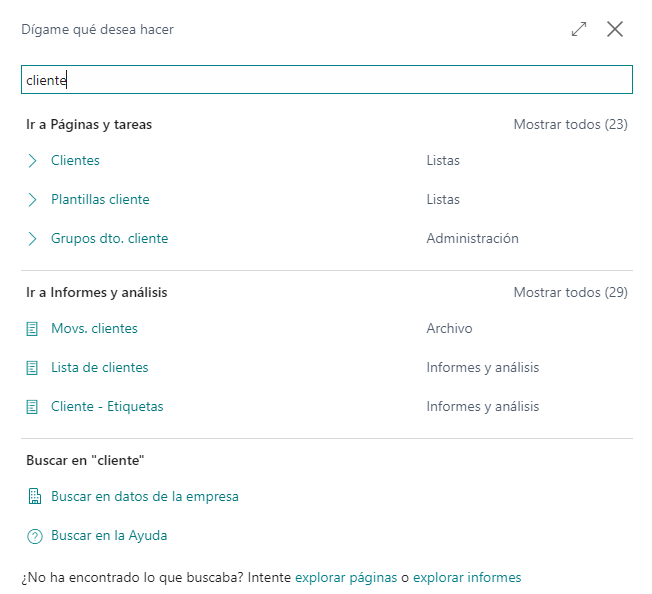Open the Movs. clientes report

pyautogui.click(x=94, y=328)
